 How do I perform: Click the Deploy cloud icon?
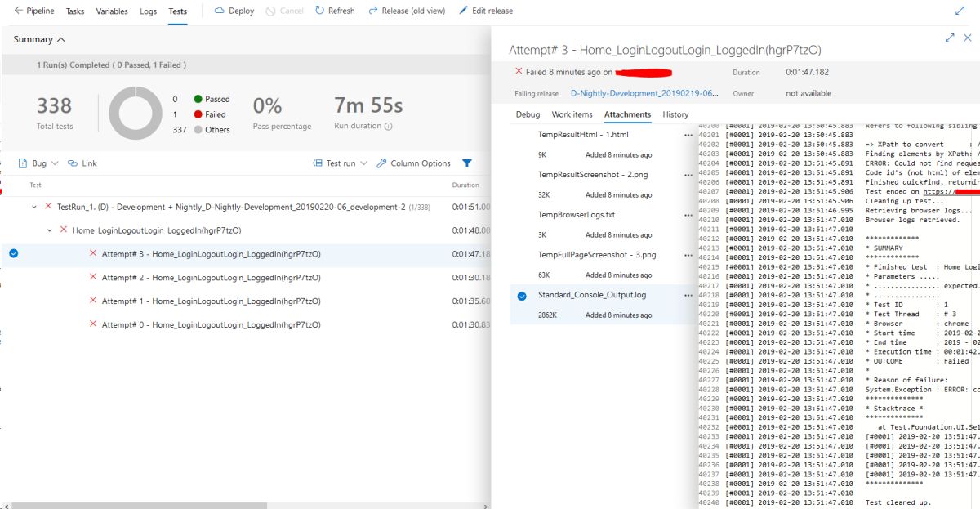coord(219,11)
